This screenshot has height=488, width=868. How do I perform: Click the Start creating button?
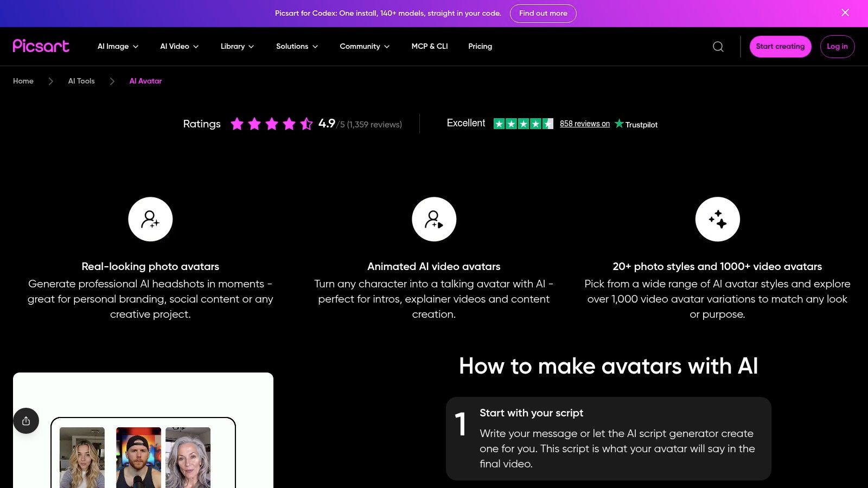[x=780, y=47]
